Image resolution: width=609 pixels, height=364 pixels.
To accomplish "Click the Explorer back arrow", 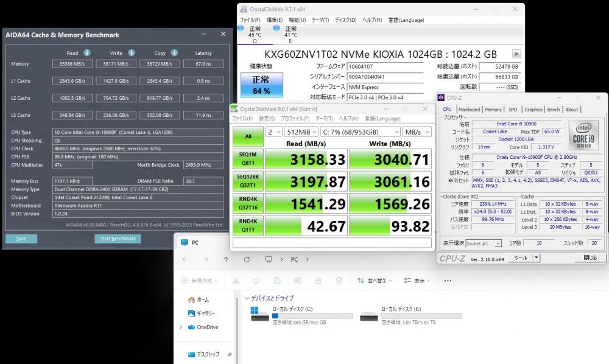I will click(185, 259).
